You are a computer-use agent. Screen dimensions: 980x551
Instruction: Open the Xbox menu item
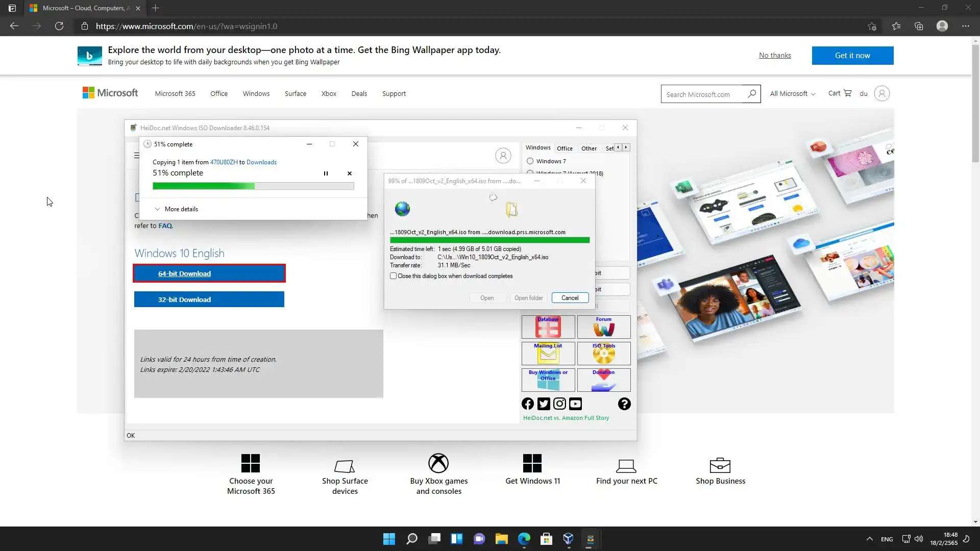[329, 94]
